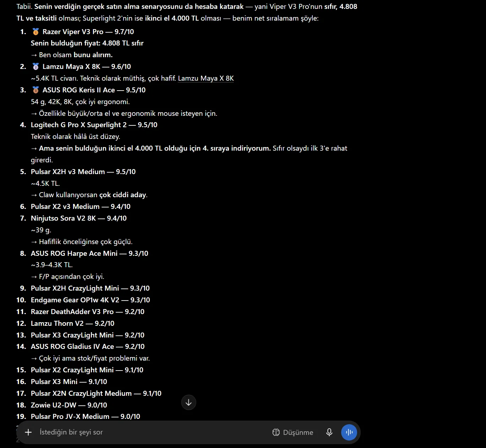Click 'Logitech G Pro X Superlight 2 — 9.5/10'
Screen dimensions: 486x448
click(94, 125)
